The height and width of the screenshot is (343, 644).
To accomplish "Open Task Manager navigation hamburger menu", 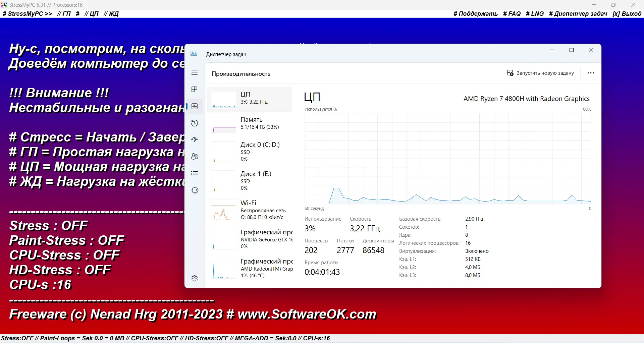I will 195,73.
